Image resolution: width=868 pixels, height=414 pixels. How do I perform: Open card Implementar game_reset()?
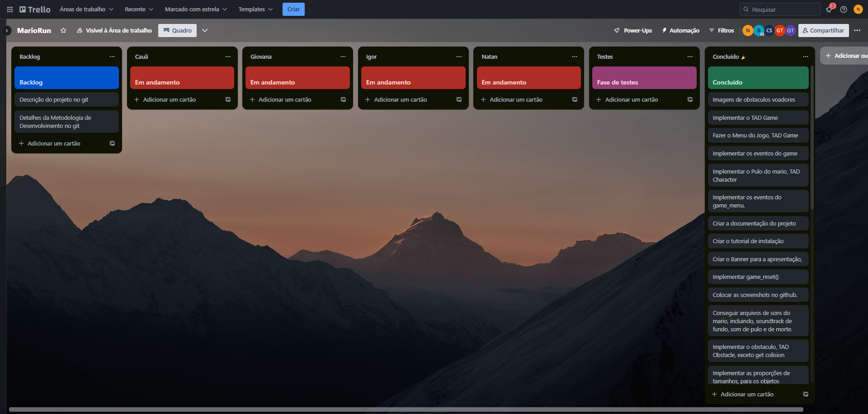(758, 277)
